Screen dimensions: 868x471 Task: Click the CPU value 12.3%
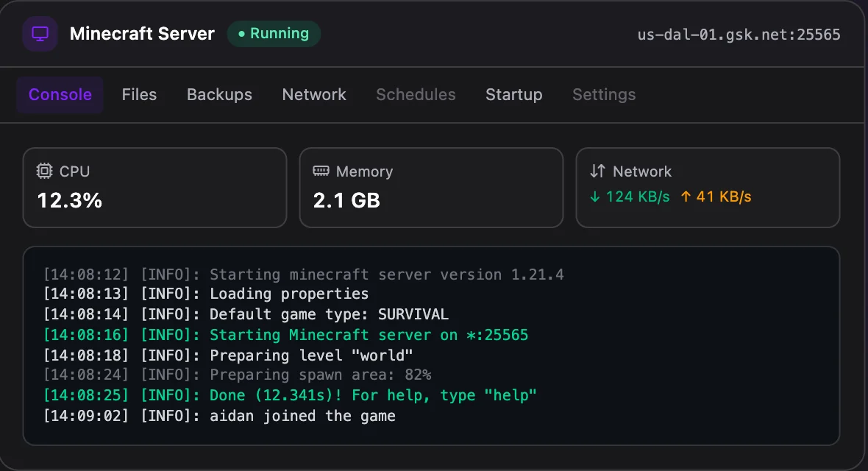click(70, 201)
